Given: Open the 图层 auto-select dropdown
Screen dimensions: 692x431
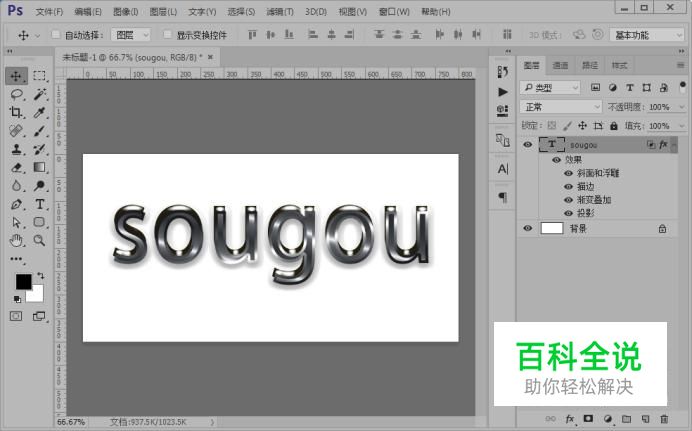Looking at the screenshot, I should point(131,35).
